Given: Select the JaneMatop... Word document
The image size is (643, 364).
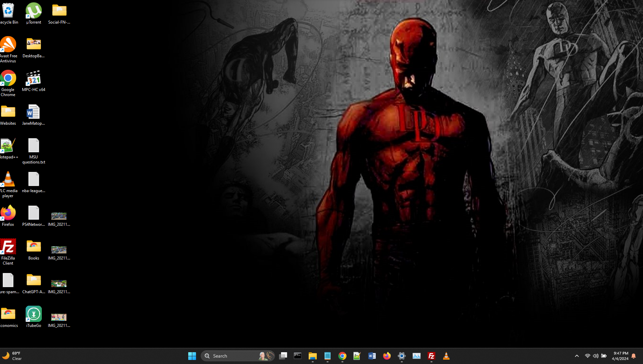Looking at the screenshot, I should coord(34,115).
